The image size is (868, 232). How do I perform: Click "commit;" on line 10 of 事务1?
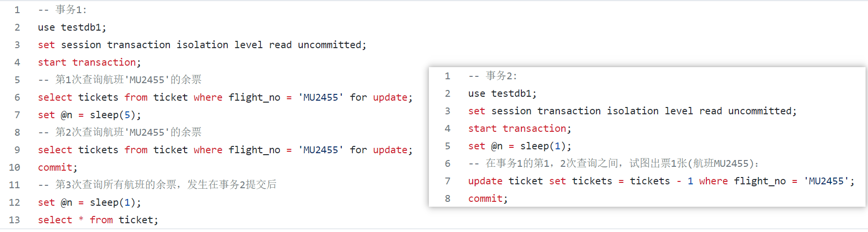tap(57, 167)
